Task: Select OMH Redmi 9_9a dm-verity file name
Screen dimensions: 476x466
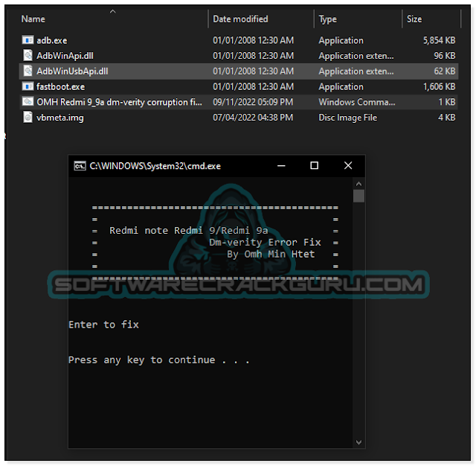Action: pyautogui.click(x=119, y=102)
